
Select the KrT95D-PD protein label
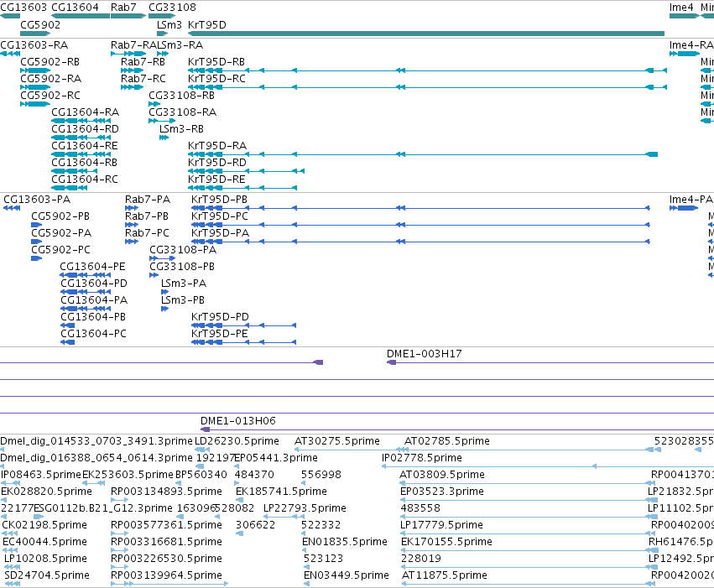click(220, 317)
